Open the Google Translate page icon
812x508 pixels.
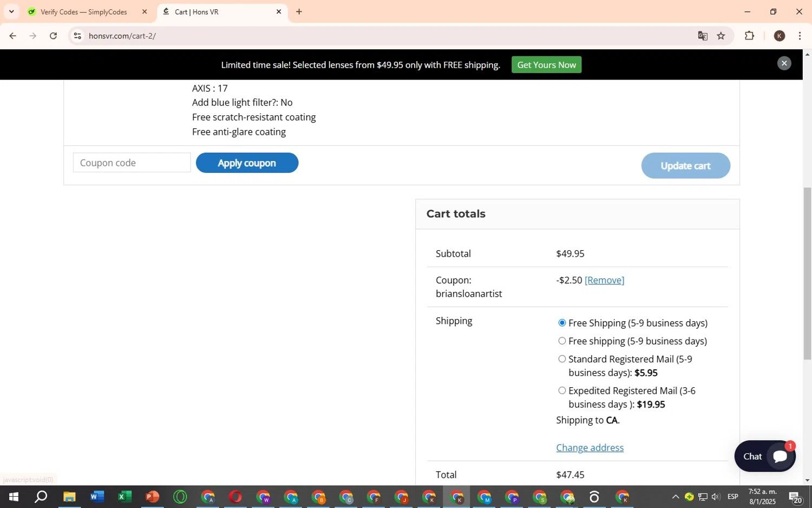tap(703, 36)
